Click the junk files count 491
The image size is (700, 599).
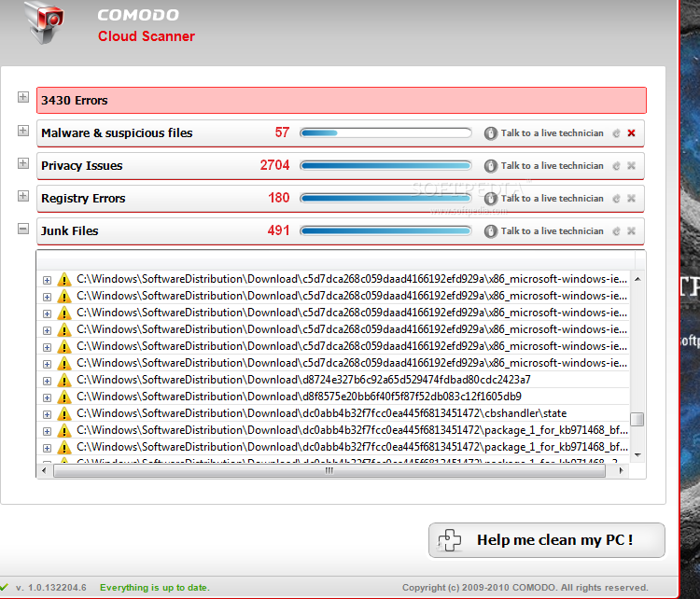278,230
